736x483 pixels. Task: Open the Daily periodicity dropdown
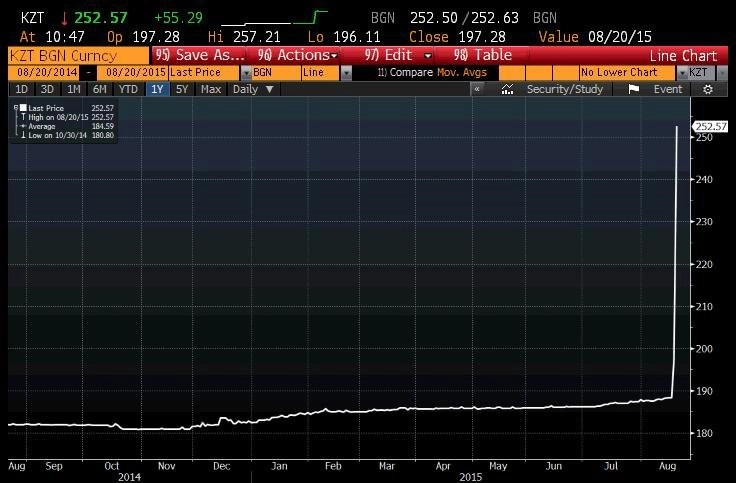click(253, 89)
